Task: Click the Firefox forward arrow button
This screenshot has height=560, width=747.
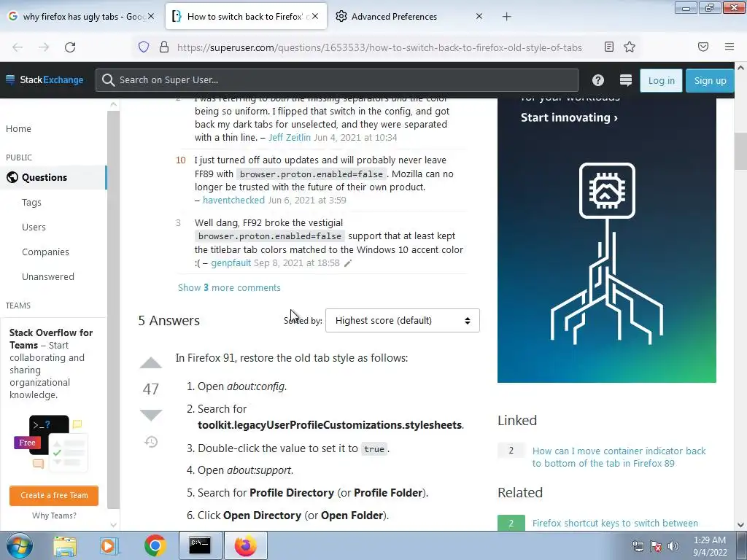Action: (44, 47)
